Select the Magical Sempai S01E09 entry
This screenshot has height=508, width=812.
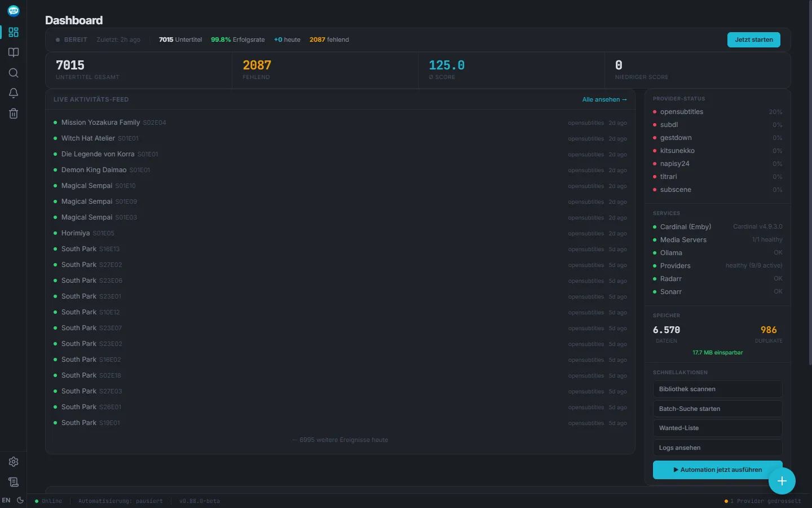point(340,202)
